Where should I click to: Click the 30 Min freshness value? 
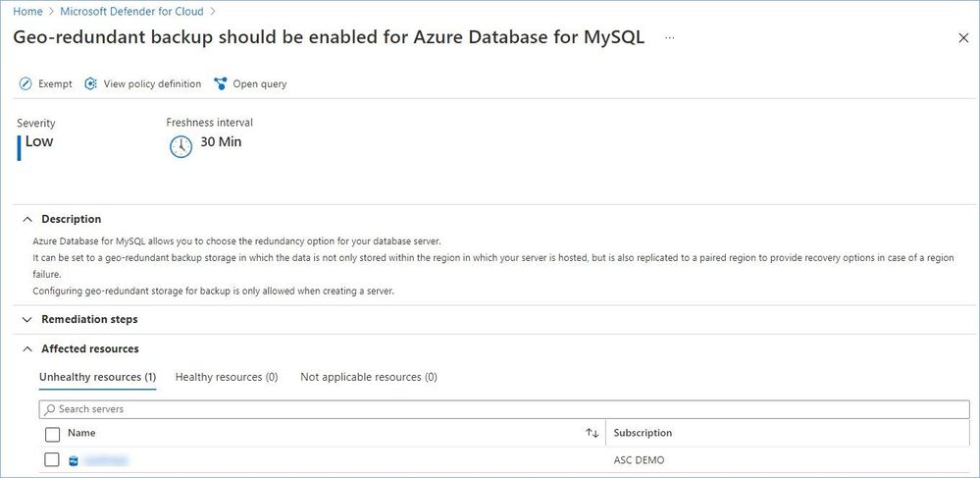221,142
